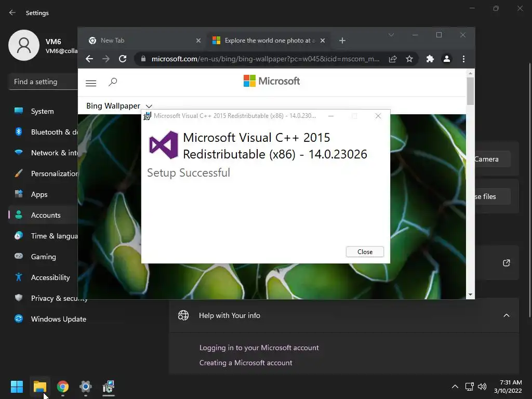Reload the Bing Wallpaper page

click(x=123, y=59)
